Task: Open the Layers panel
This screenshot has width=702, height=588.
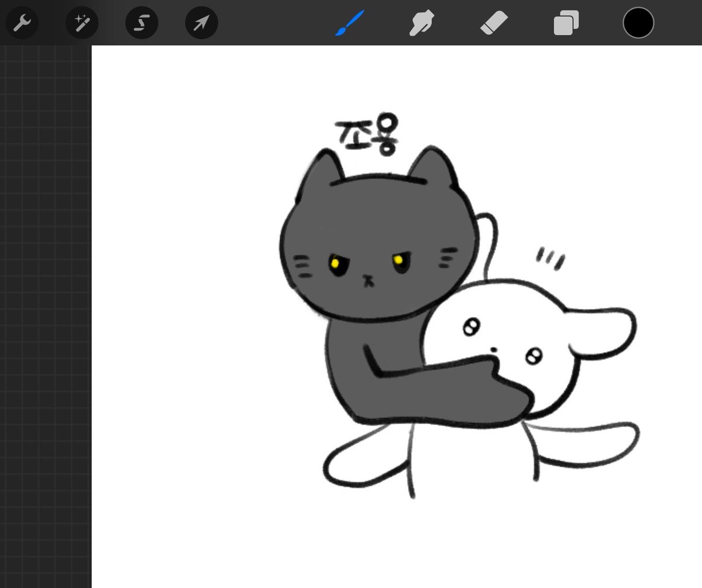Action: pos(566,23)
